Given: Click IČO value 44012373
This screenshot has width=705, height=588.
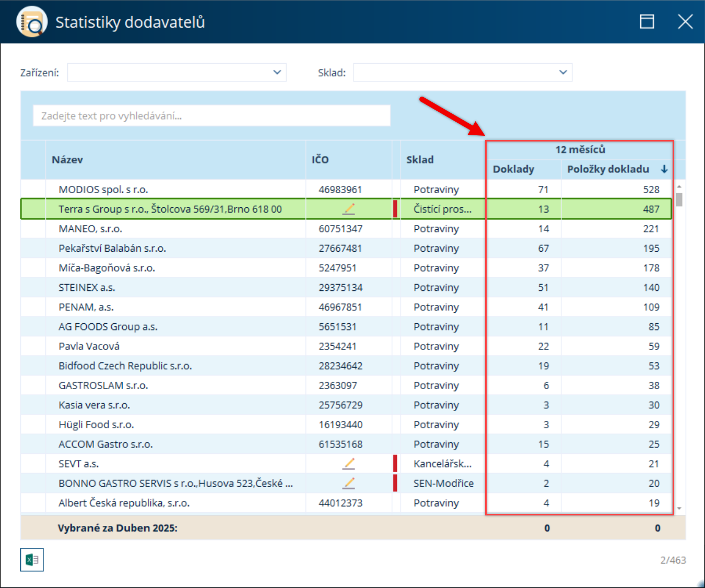Looking at the screenshot, I should (x=340, y=503).
